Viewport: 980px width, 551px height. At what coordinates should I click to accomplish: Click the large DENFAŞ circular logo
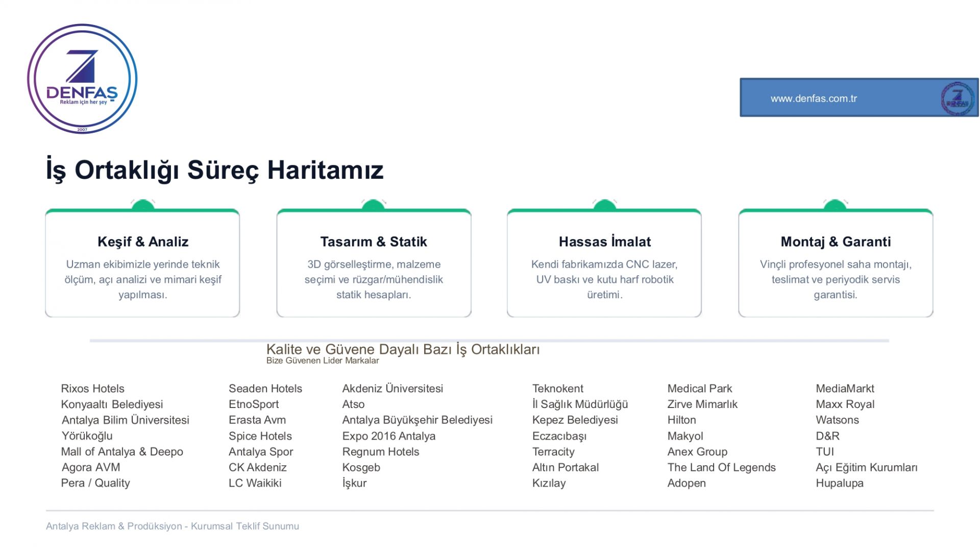click(x=82, y=79)
